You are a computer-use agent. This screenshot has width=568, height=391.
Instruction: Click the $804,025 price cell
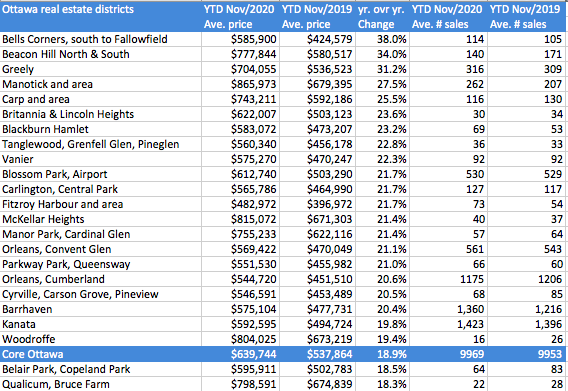[241, 339]
